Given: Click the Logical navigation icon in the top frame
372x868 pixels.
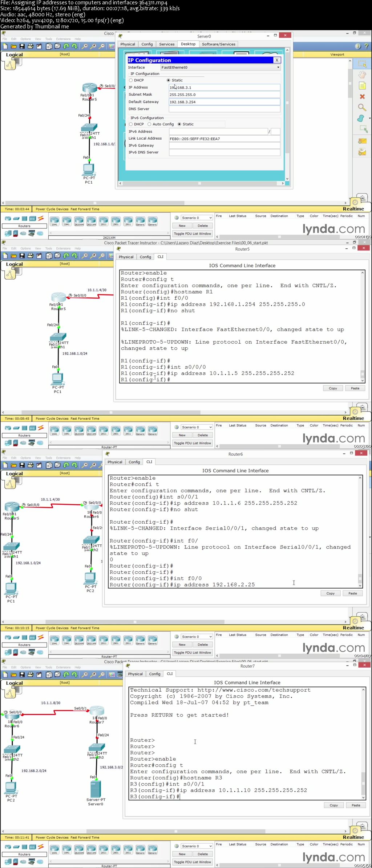Looking at the screenshot, I should (x=11, y=64).
